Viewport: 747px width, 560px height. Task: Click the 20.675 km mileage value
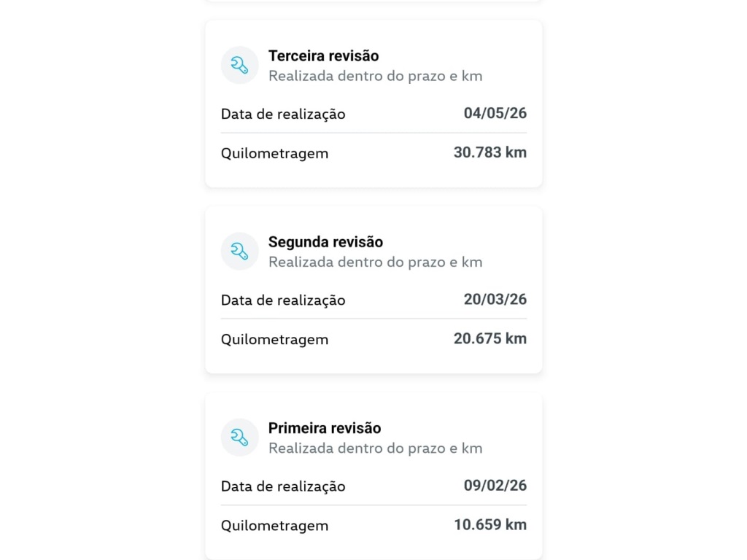(489, 338)
